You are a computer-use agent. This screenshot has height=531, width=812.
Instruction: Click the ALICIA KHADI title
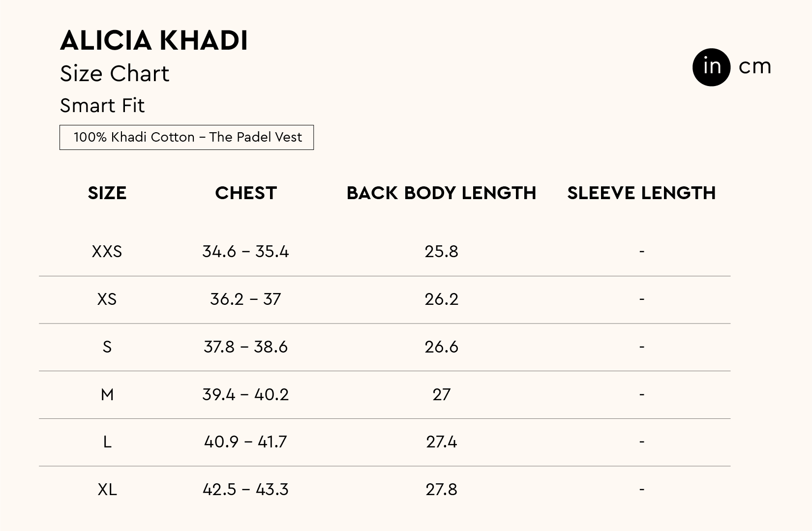coord(154,40)
